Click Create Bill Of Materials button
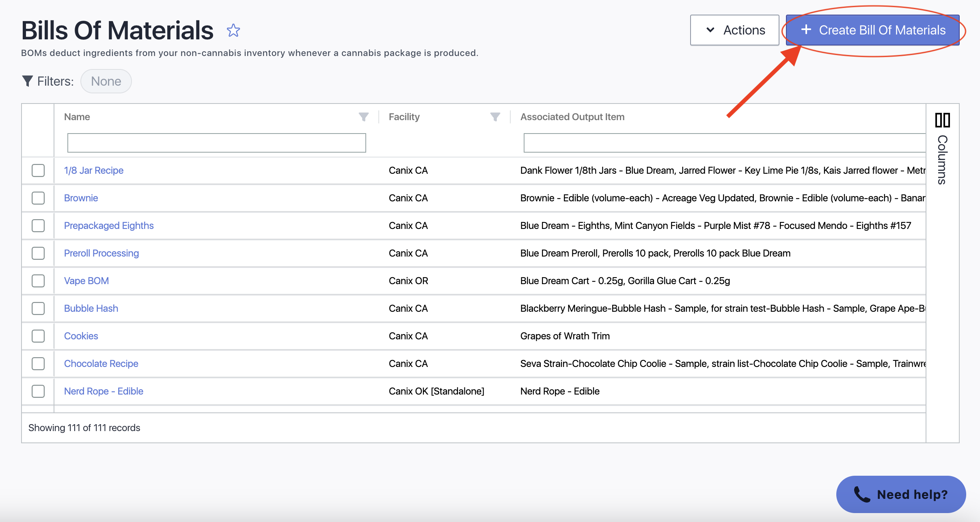 pyautogui.click(x=873, y=30)
